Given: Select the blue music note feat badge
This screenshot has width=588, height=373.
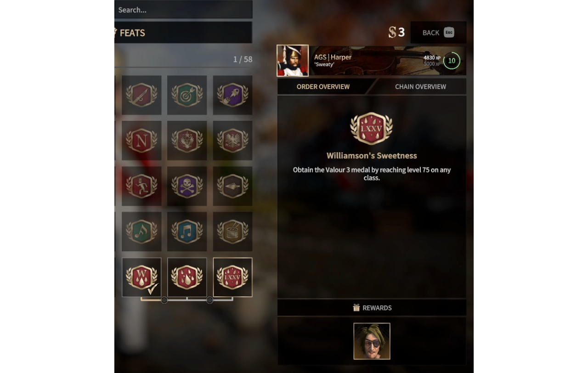Looking at the screenshot, I should pos(187,232).
